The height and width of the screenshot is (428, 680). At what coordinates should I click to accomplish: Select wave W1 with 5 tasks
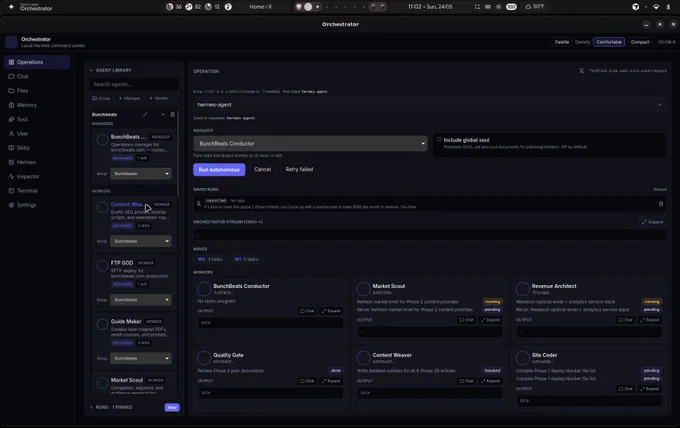click(x=246, y=259)
